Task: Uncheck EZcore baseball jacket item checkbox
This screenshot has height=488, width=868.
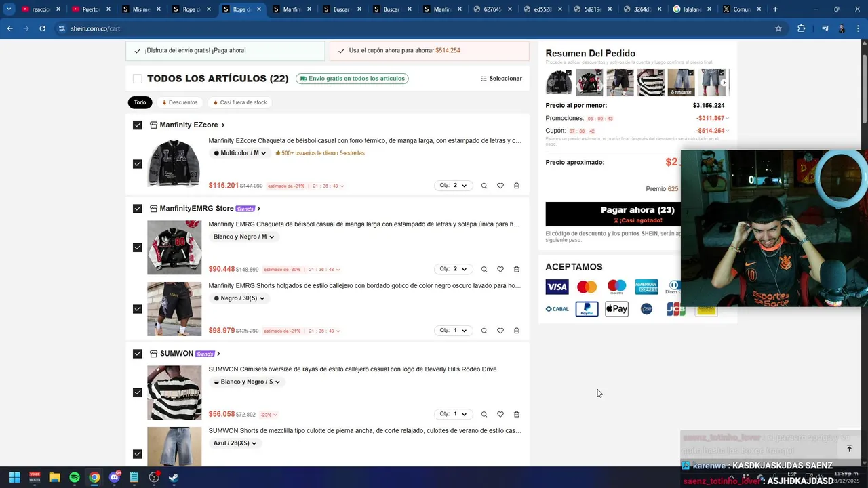Action: point(138,164)
